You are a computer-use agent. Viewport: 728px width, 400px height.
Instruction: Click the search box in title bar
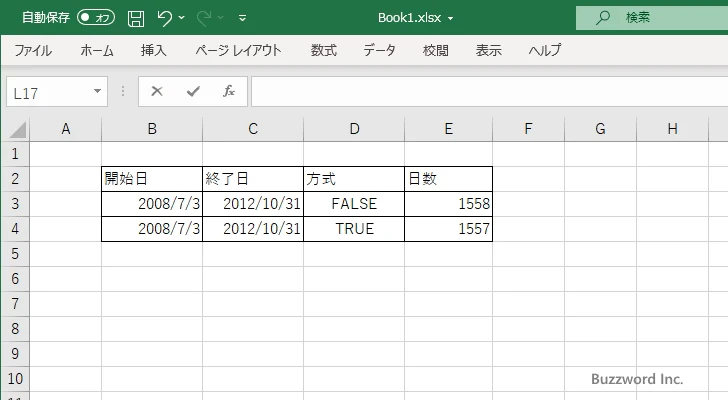coord(652,18)
